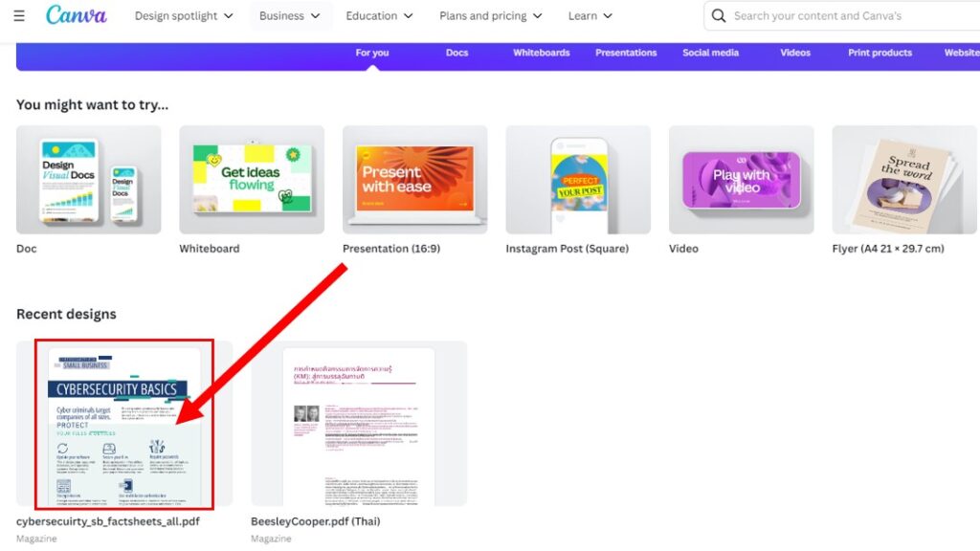Expand the Design spotlight dropdown
980x551 pixels.
(x=183, y=16)
